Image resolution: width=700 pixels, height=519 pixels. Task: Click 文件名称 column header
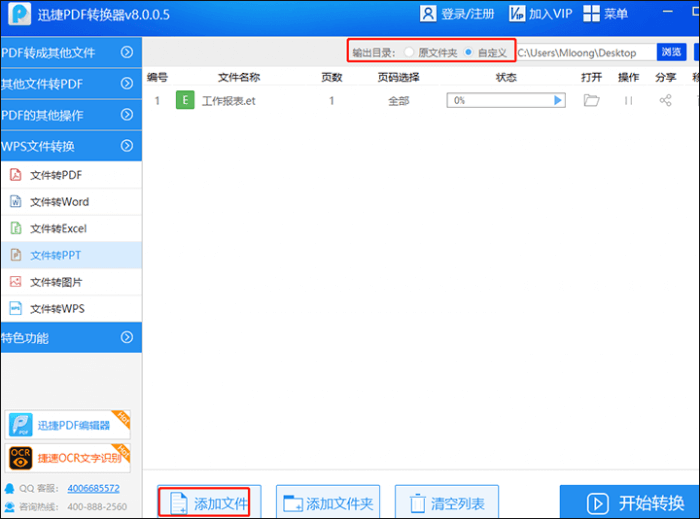238,77
